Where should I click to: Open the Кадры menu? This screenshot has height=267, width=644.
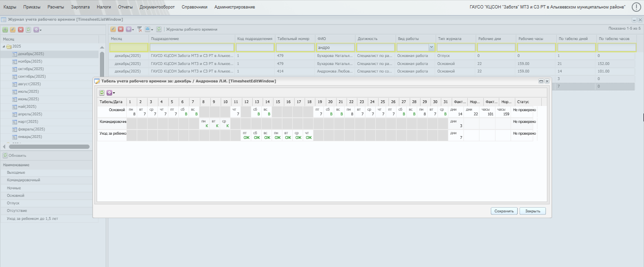click(9, 7)
